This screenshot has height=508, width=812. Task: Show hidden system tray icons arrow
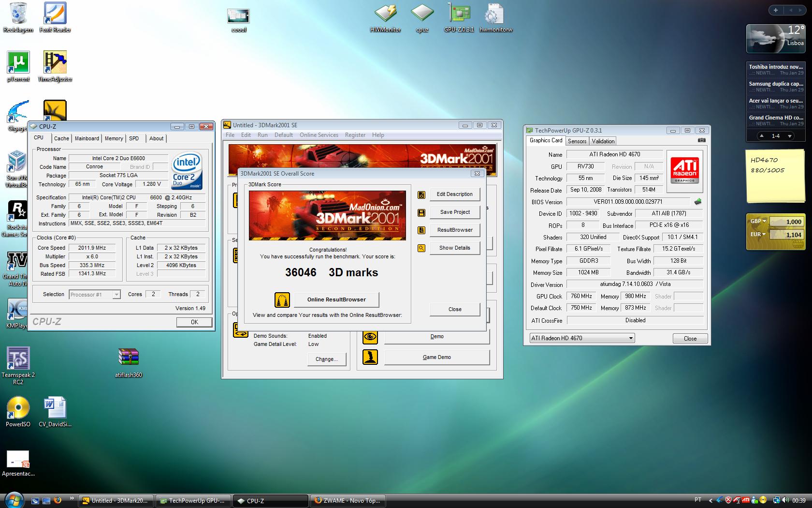coord(710,500)
